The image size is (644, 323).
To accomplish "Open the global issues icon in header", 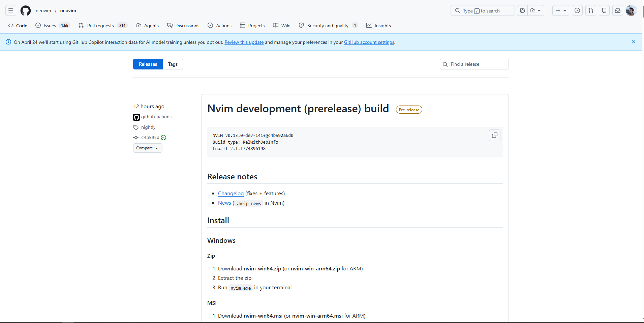I will 577,10.
